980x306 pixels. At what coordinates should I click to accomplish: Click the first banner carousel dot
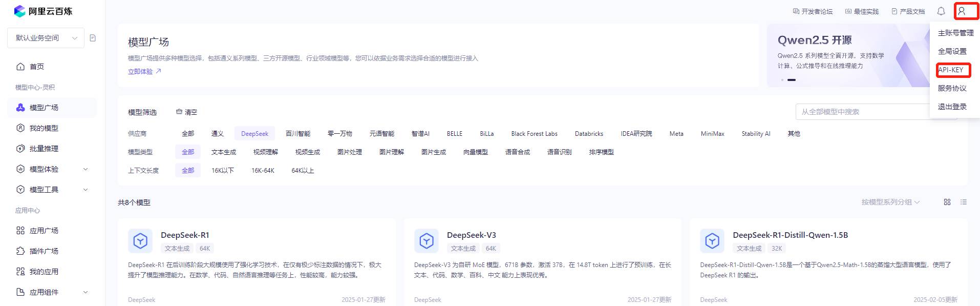point(782,80)
